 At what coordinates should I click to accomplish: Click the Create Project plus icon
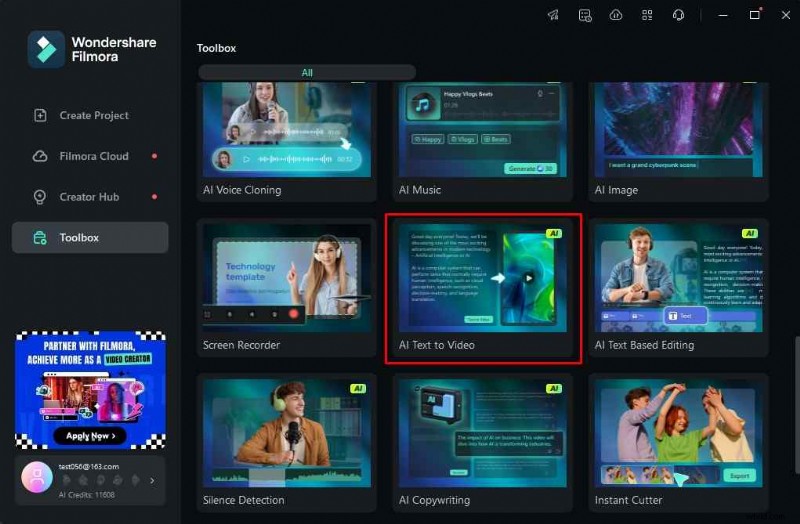click(x=40, y=115)
